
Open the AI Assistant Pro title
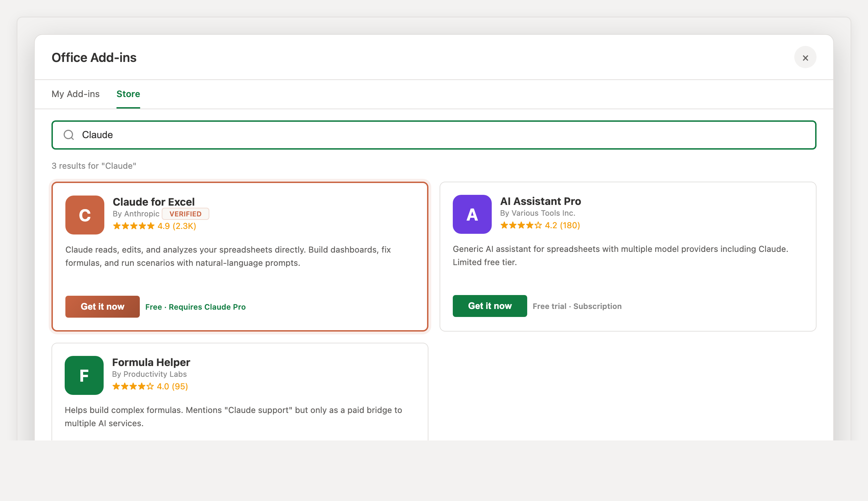tap(541, 201)
